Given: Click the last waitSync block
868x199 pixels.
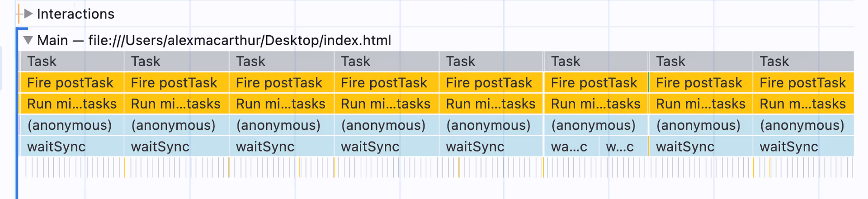Looking at the screenshot, I should (x=803, y=147).
